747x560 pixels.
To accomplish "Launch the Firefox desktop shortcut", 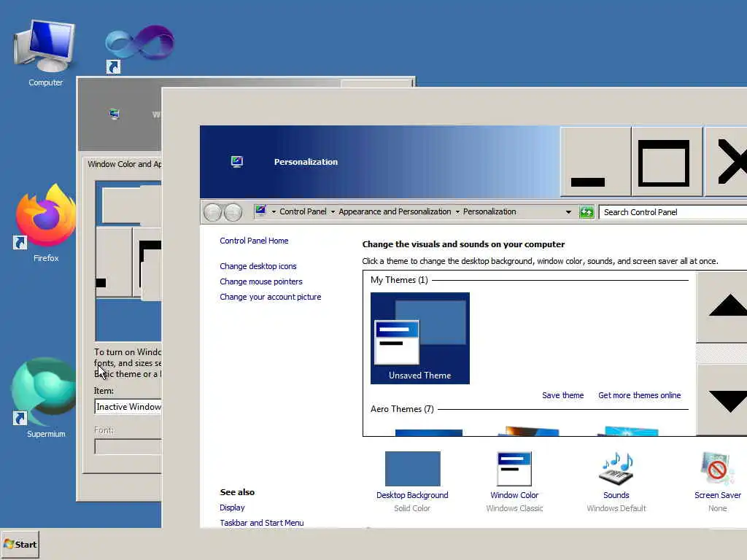I will 44,223.
